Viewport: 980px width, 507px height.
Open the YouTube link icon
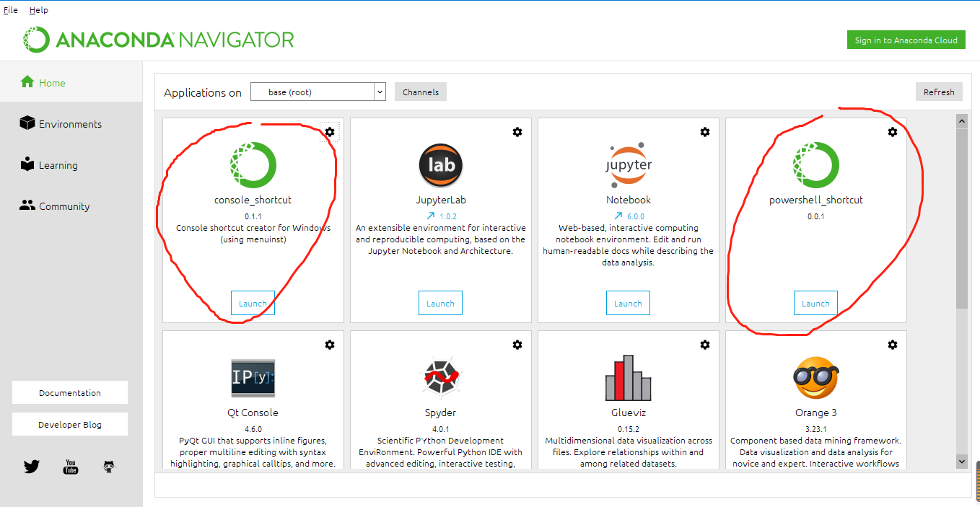71,467
